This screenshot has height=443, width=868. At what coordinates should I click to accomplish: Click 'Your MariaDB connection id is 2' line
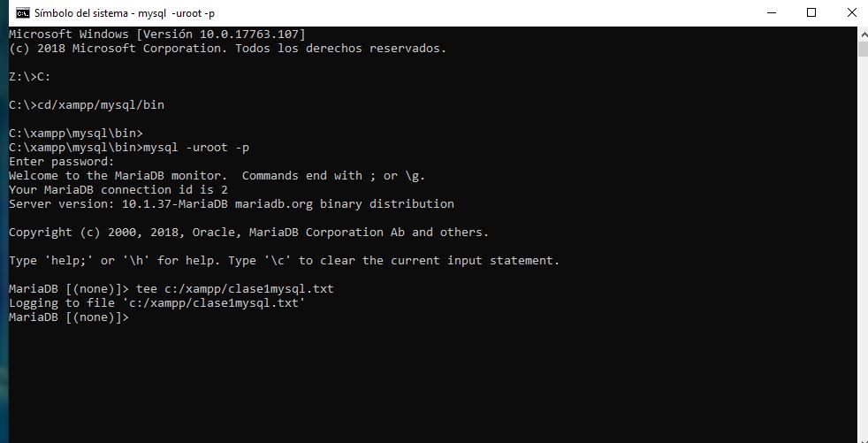pos(118,190)
